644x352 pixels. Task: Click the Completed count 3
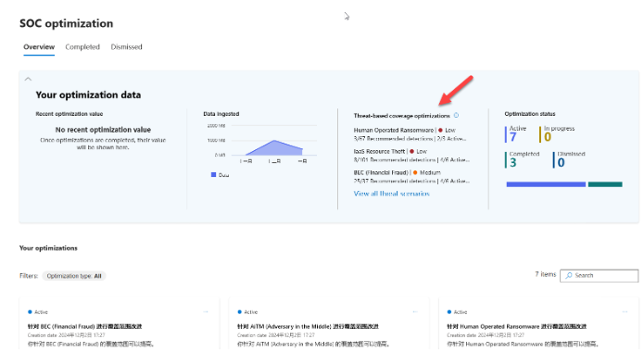(x=513, y=163)
